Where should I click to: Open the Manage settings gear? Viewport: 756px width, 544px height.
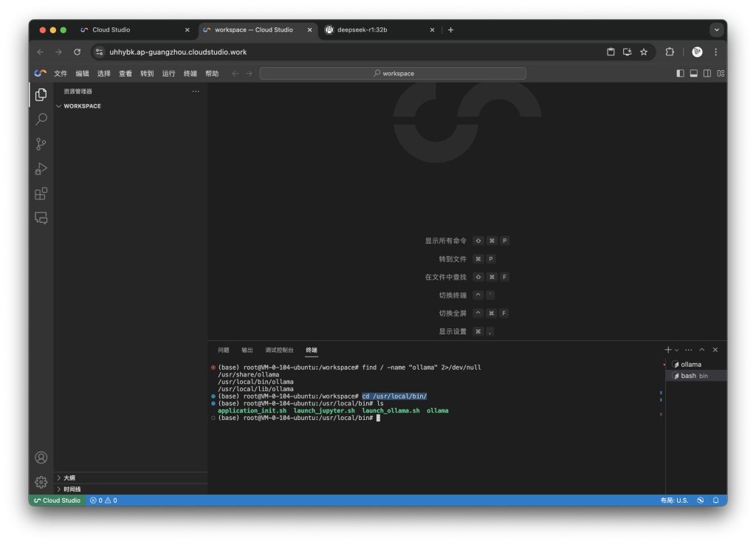pyautogui.click(x=41, y=482)
